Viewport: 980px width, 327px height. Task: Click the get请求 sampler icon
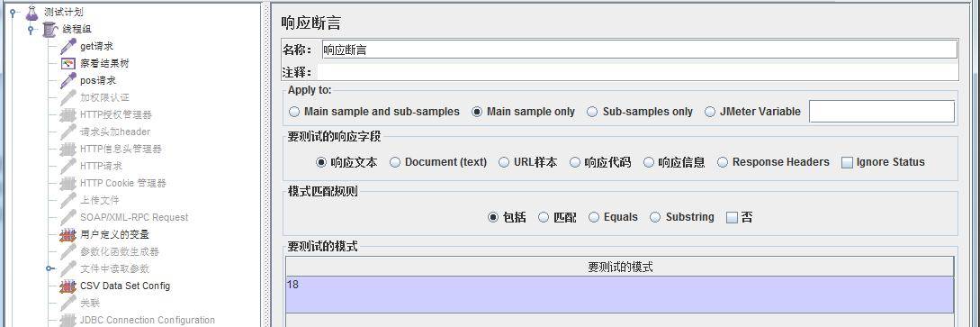68,46
